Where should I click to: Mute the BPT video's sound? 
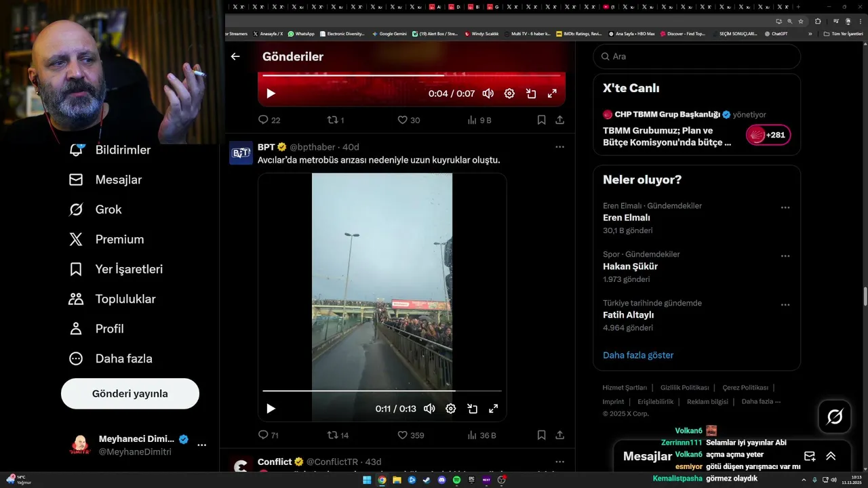click(x=429, y=409)
